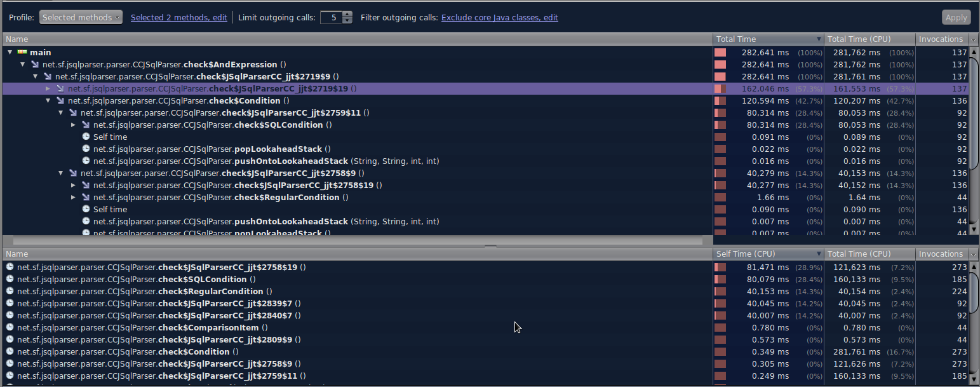
Task: Click clock icon of check$JSqlParserCC_jjt$2839$7
Action: point(10,304)
